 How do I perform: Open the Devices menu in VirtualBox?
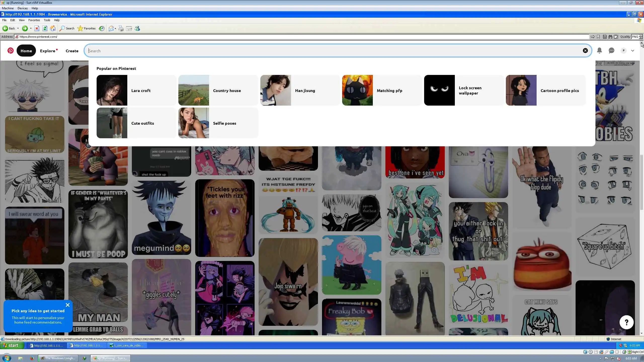click(22, 8)
